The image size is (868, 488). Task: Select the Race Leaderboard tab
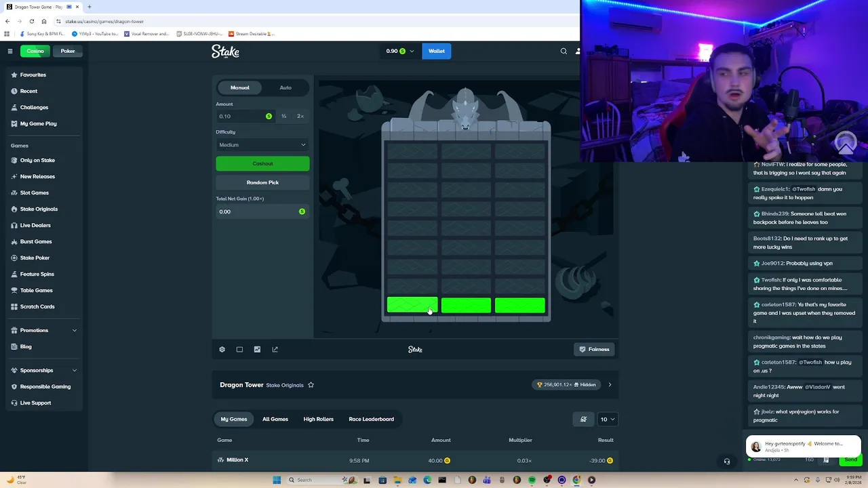371,419
